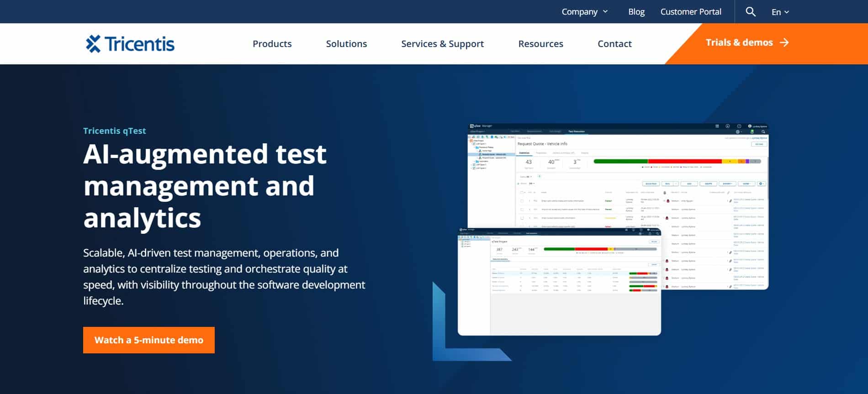Image resolution: width=868 pixels, height=394 pixels.
Task: Click the large qTest Manager screenshot
Action: (618, 206)
